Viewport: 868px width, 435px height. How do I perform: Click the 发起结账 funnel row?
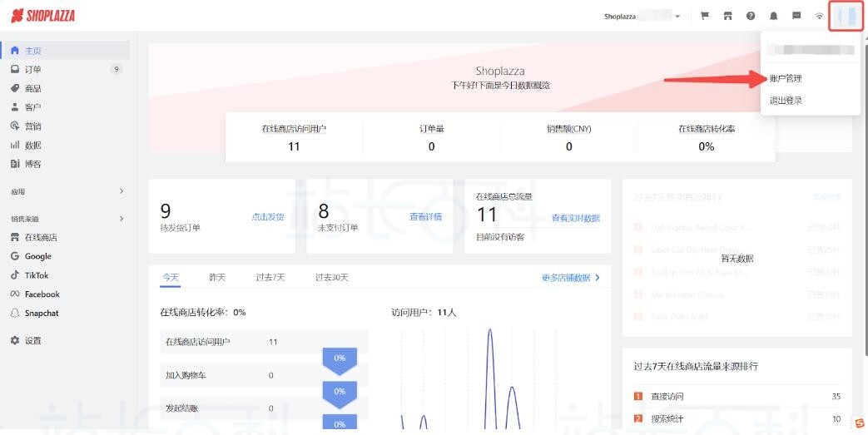(x=264, y=408)
